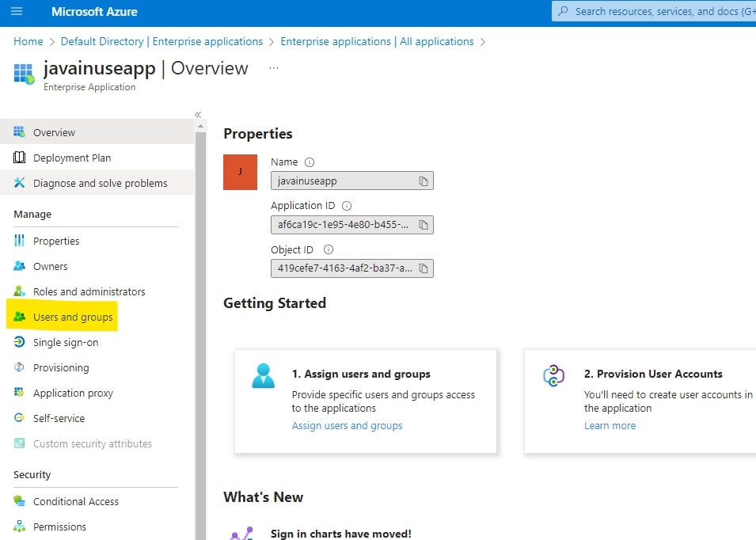Viewport: 756px width, 540px height.
Task: Open Application proxy settings
Action: (97, 393)
